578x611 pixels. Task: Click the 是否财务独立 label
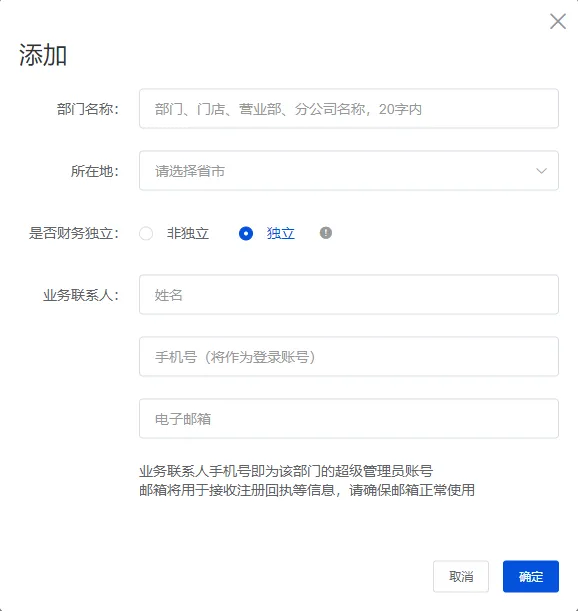74,233
